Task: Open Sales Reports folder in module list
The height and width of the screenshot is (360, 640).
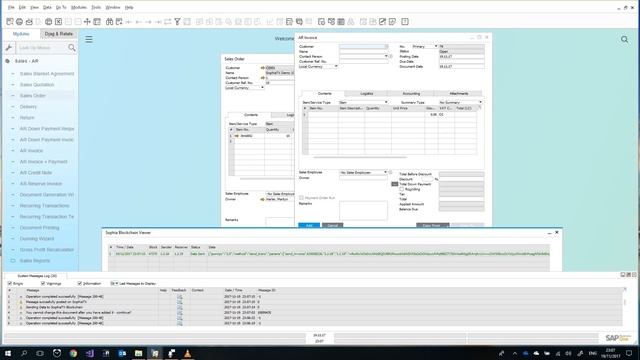Action: pos(35,260)
